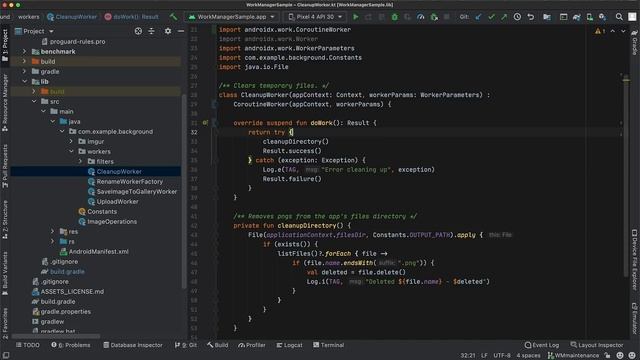Open the Event Log
This screenshot has height=360, width=640.
click(x=542, y=345)
